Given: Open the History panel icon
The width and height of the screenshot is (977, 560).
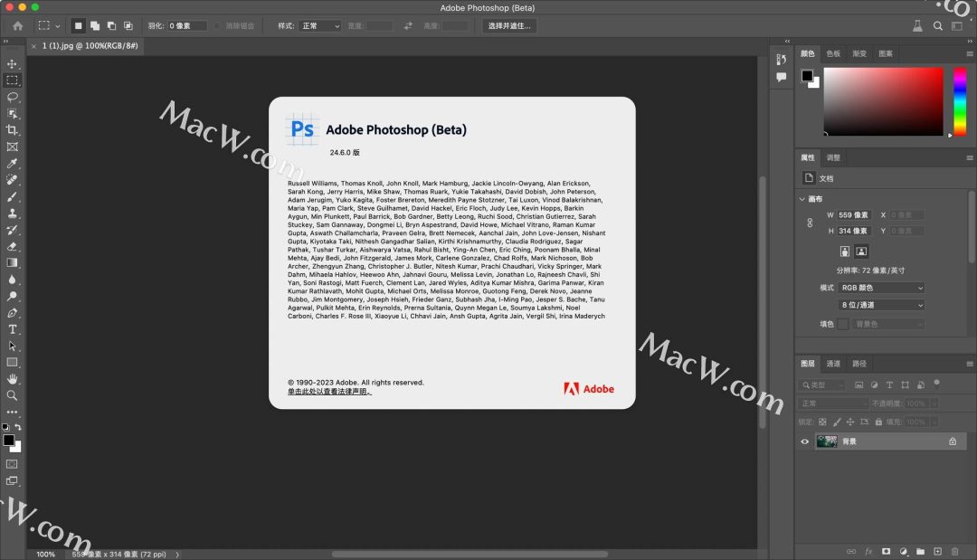Looking at the screenshot, I should 781,59.
